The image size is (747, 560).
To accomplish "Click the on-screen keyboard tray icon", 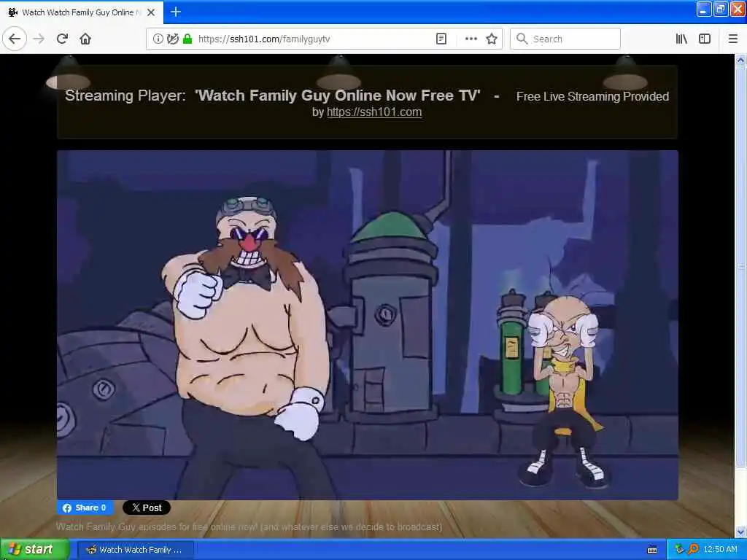I will tap(652, 550).
